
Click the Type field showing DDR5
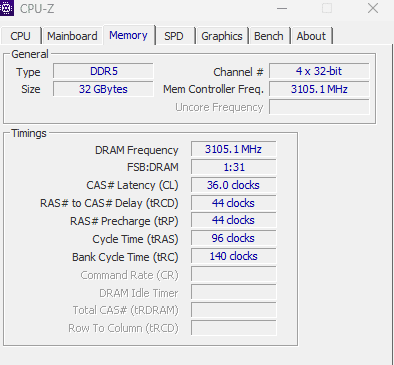103,71
